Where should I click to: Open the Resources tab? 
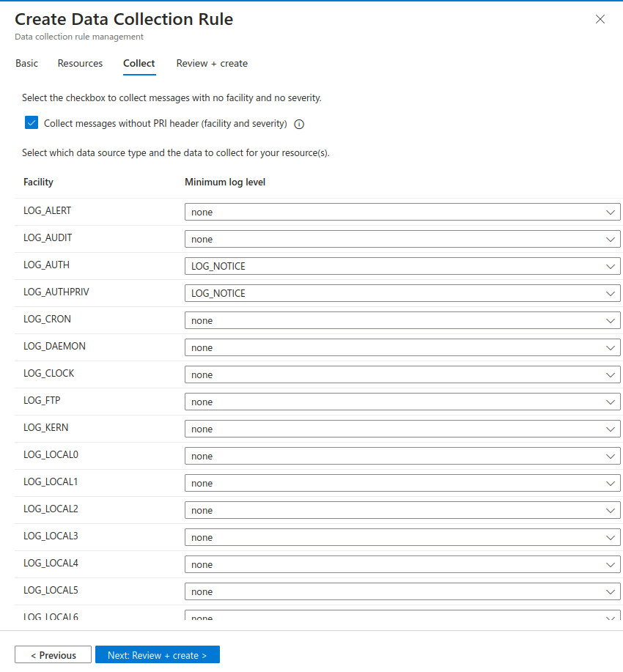tap(80, 64)
